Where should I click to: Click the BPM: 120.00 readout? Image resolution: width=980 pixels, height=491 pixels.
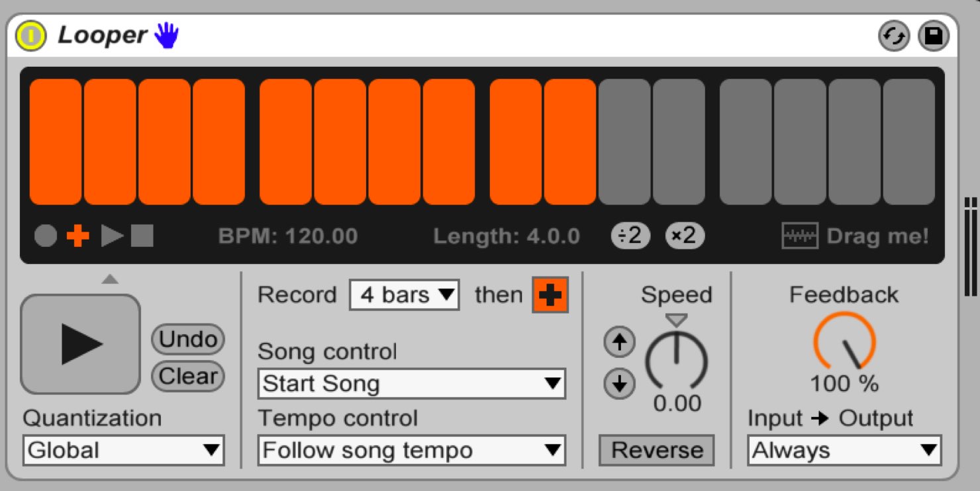[288, 236]
